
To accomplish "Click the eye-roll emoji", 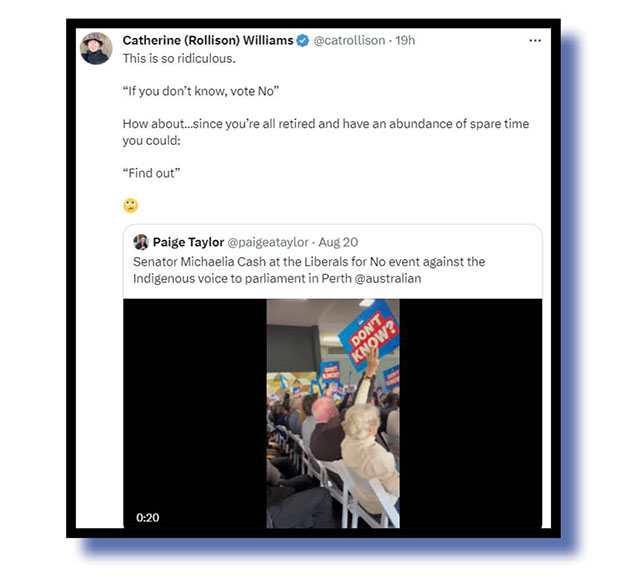I will pyautogui.click(x=131, y=205).
